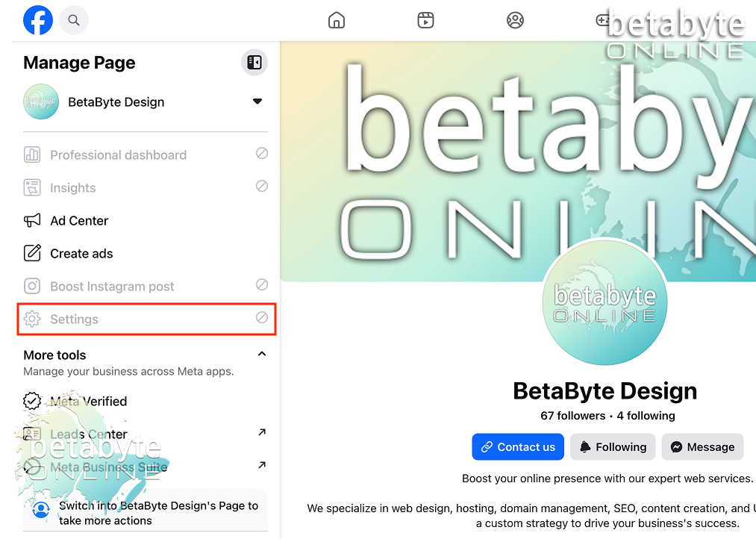Image resolution: width=756 pixels, height=539 pixels.
Task: Open the Groups icon in top bar
Action: pyautogui.click(x=516, y=20)
